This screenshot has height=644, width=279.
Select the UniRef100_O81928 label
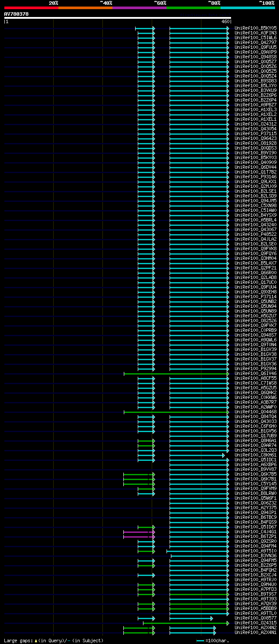coord(255,143)
